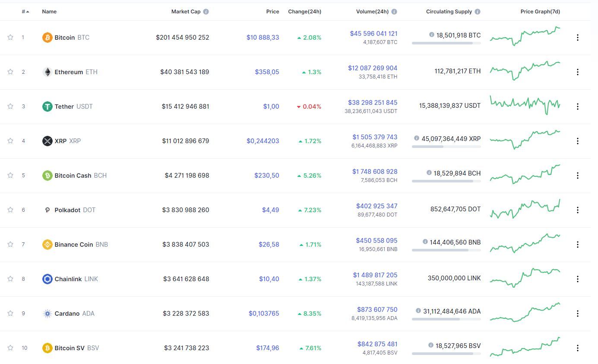Click the XRP circulating supply progress bar
Viewport: 598px width, 364px height.
(x=446, y=147)
